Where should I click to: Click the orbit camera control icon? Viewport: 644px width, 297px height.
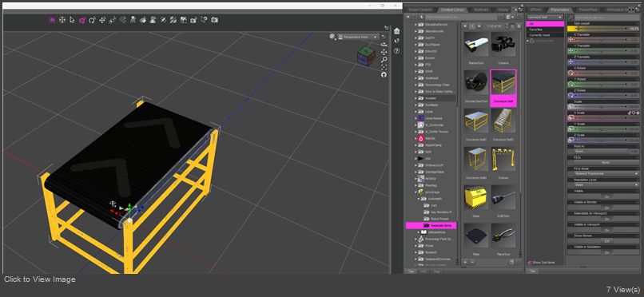tap(384, 44)
